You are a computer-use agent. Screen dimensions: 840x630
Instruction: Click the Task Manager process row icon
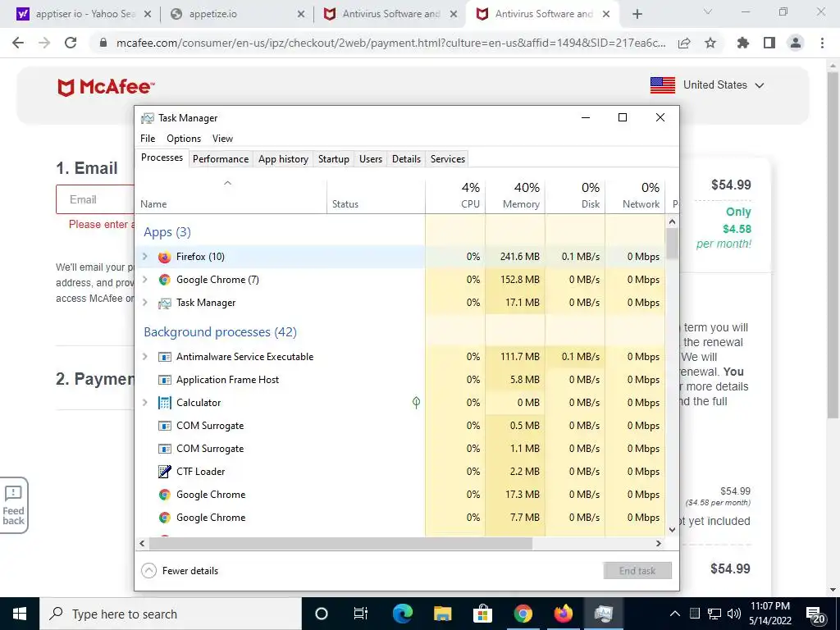tap(164, 303)
